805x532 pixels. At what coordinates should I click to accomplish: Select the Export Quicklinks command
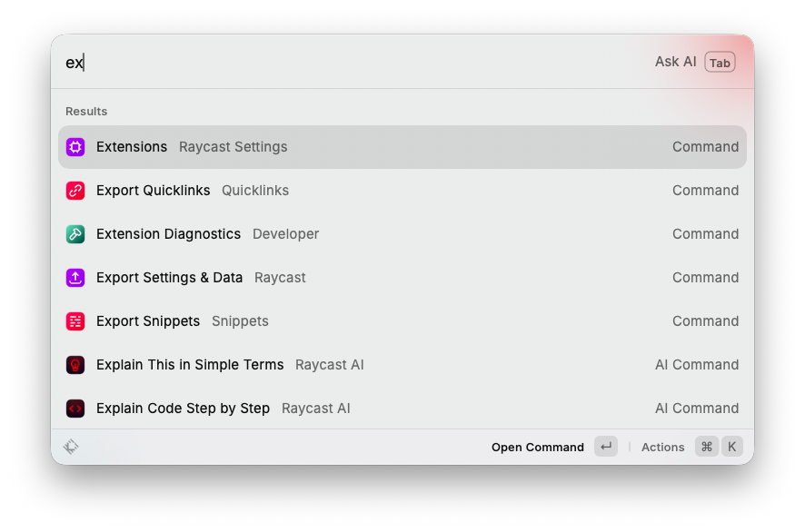click(402, 191)
